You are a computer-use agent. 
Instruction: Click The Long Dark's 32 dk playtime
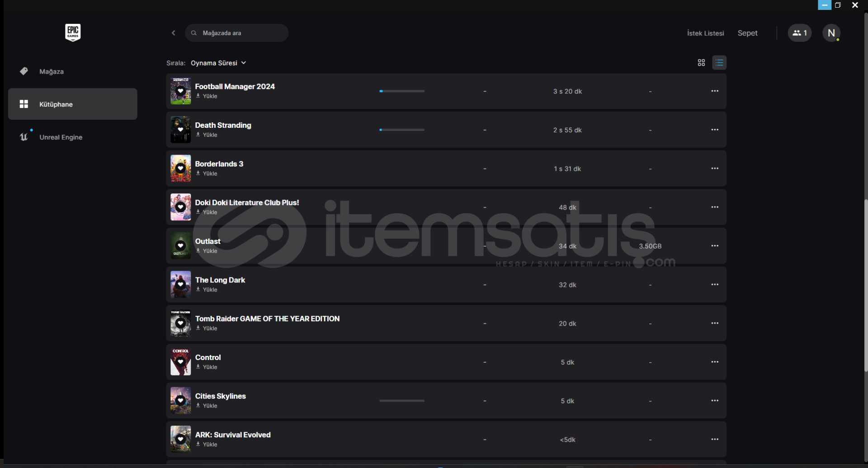[567, 285]
